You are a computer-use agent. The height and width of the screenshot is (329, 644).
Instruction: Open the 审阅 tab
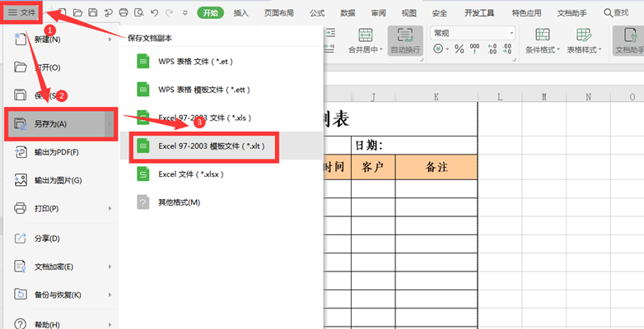coord(378,13)
